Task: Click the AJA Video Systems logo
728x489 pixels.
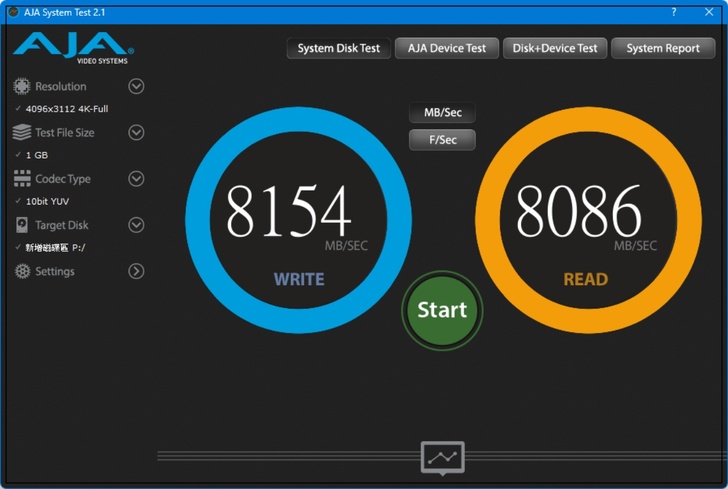Action: (x=74, y=48)
